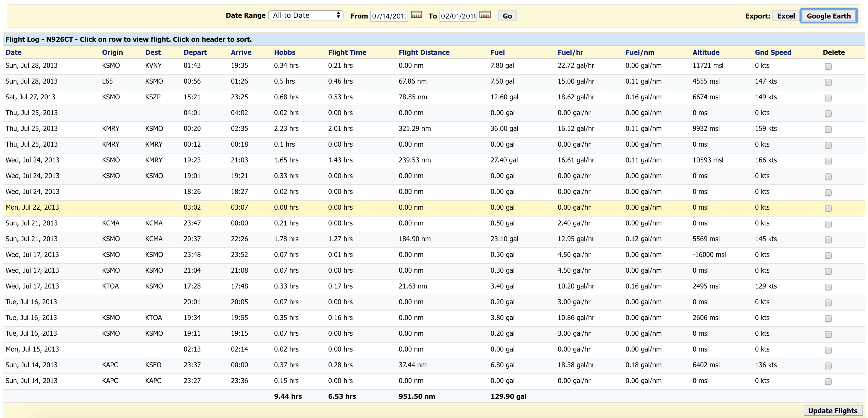Open the To date calendar picker icon
Screen dimensions: 868x418
click(485, 15)
